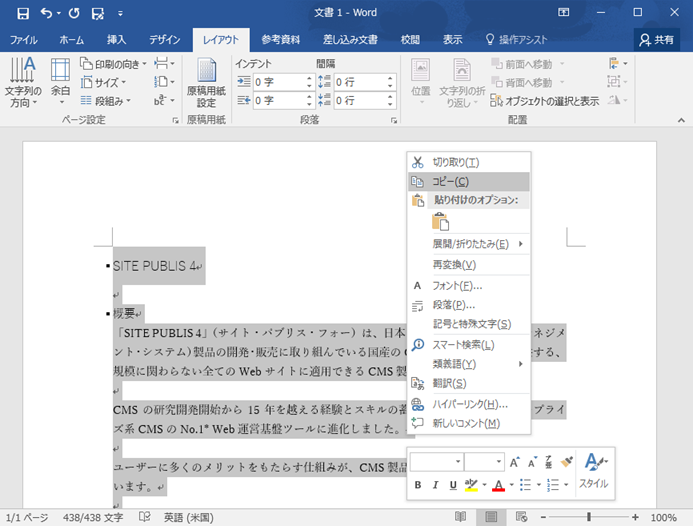Image resolution: width=693 pixels, height=526 pixels.
Task: Switch to the ホーム tab
Action: [x=72, y=40]
